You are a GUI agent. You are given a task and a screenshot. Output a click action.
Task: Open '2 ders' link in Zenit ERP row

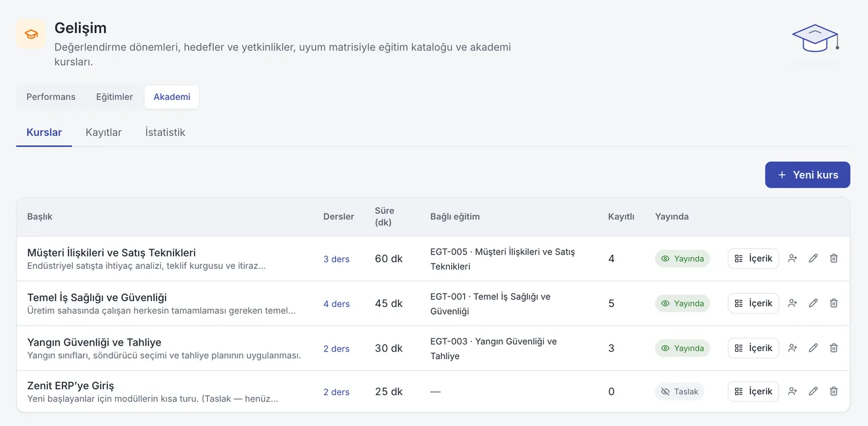pos(336,392)
